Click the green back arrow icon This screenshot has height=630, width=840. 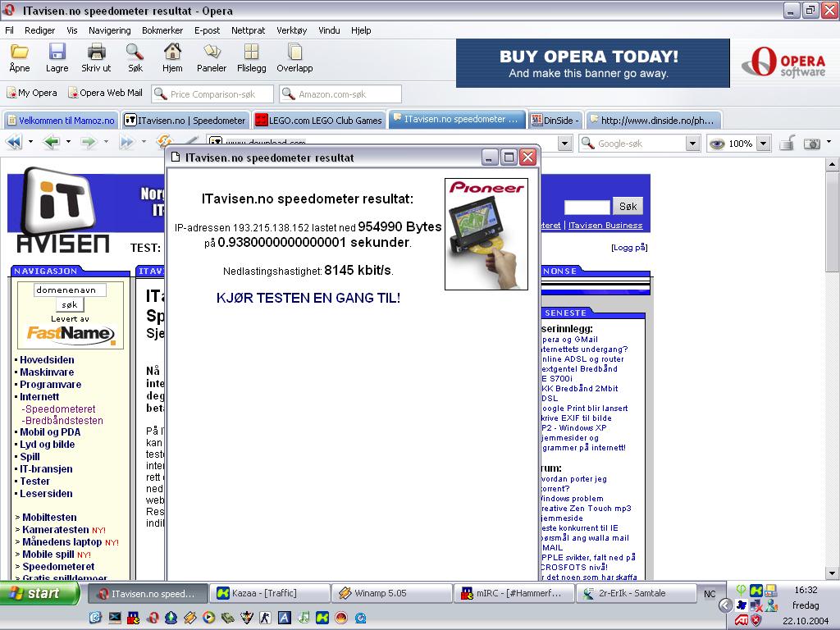point(52,143)
